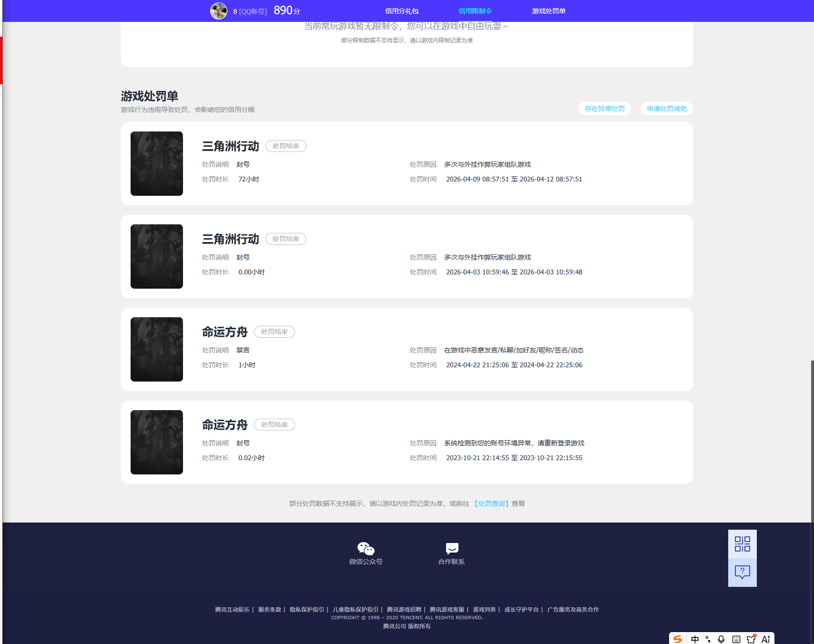This screenshot has width=814, height=644.
Task: Open the 儿童隐私保护指引 footer link
Action: (x=356, y=610)
